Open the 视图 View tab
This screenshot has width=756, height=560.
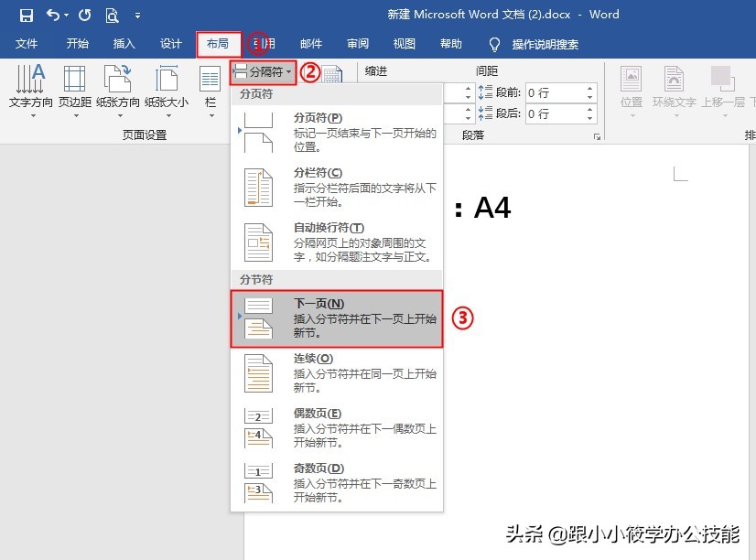pyautogui.click(x=404, y=43)
